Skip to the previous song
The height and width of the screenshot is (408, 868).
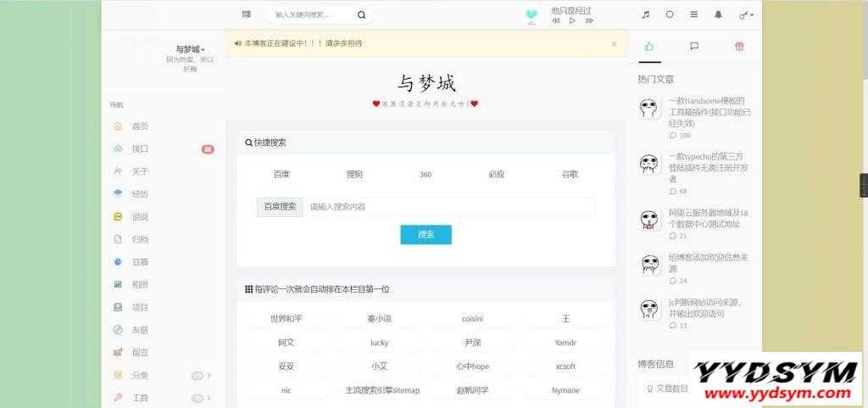click(556, 21)
